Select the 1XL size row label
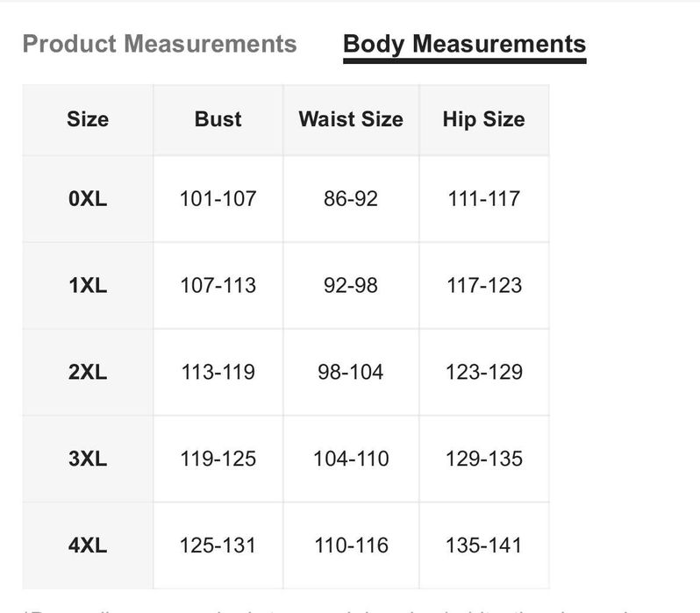The width and height of the screenshot is (700, 613). coord(88,285)
